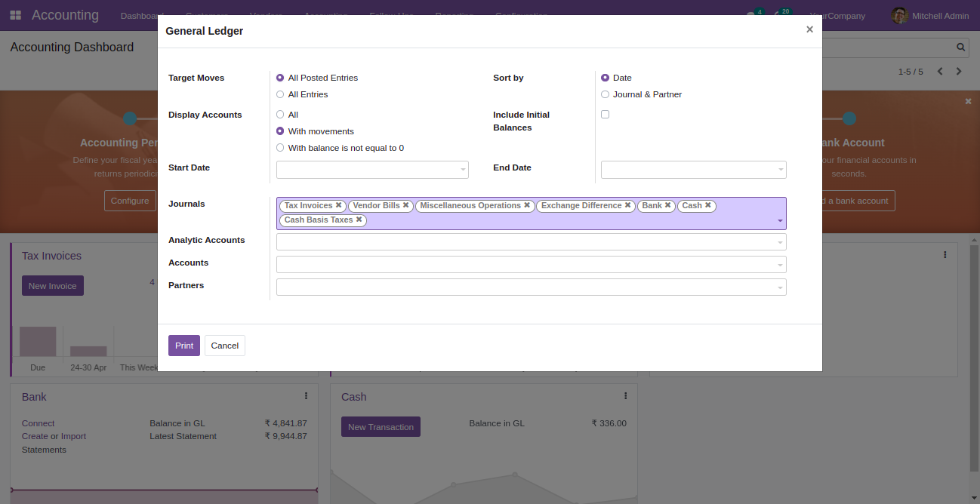Remove Miscellaneous Operations tag from journals
980x504 pixels.
[x=527, y=205]
